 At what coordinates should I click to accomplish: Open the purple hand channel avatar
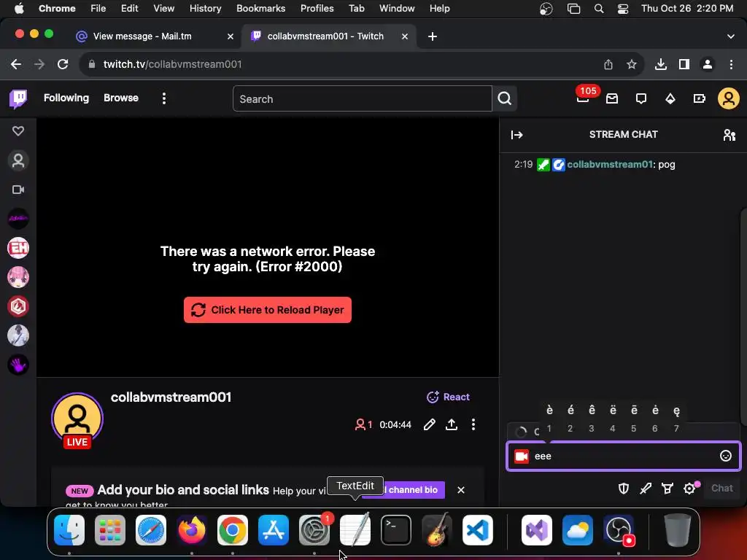point(18,365)
